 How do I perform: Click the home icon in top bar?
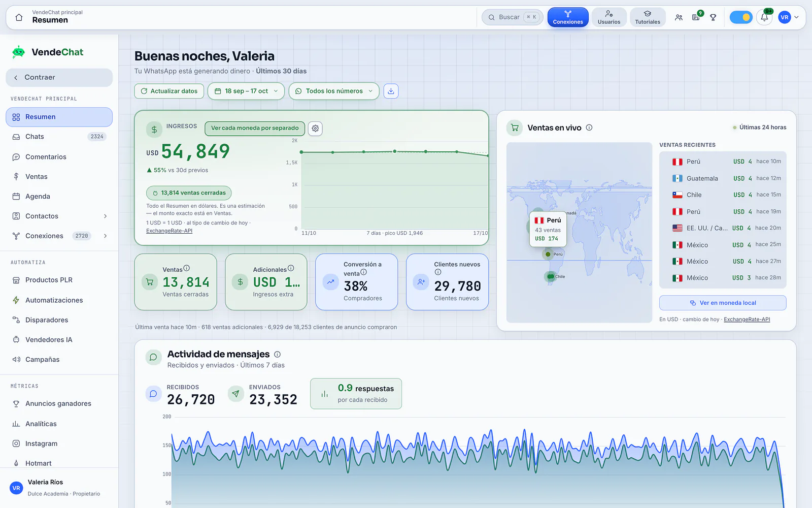tap(19, 17)
